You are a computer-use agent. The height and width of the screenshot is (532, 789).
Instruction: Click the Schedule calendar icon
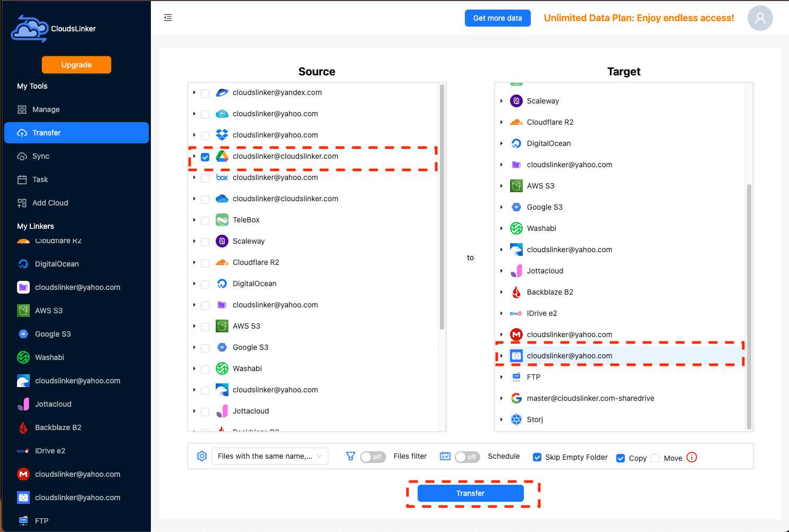pos(445,456)
